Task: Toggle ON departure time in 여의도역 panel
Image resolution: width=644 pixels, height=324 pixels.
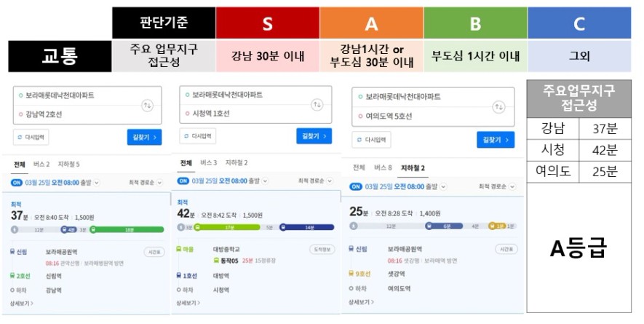Action: click(356, 186)
